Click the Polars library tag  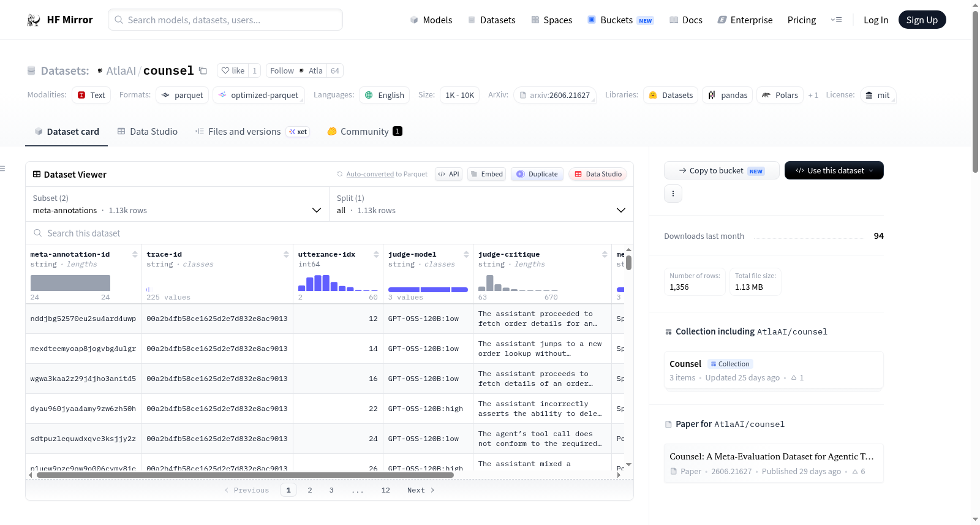(780, 95)
